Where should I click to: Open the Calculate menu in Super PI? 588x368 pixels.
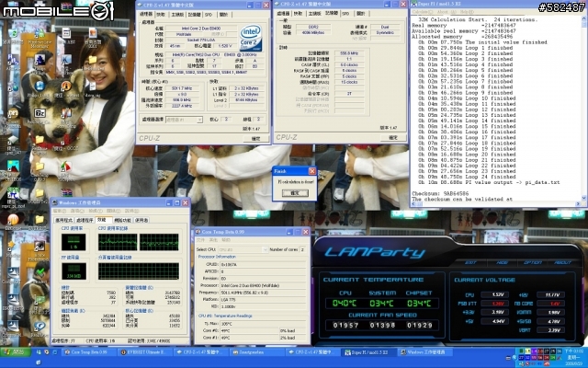423,12
